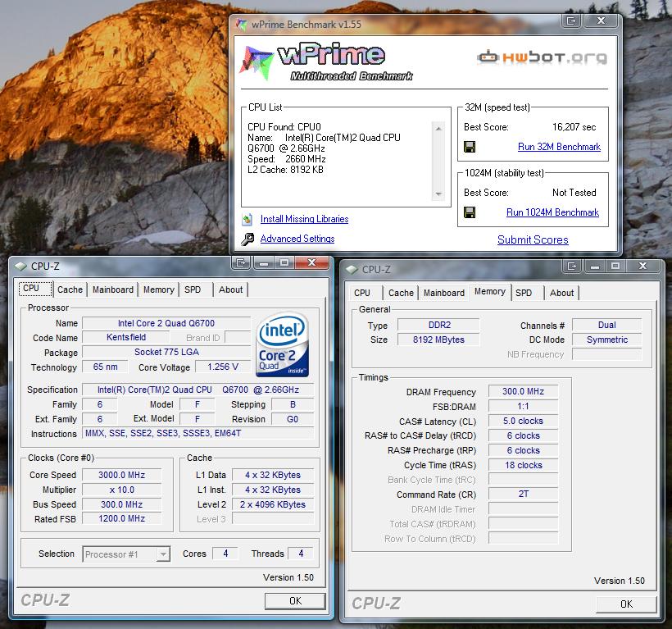Minimize the right CPU-Z Memory window
672x629 pixels.
click(594, 266)
